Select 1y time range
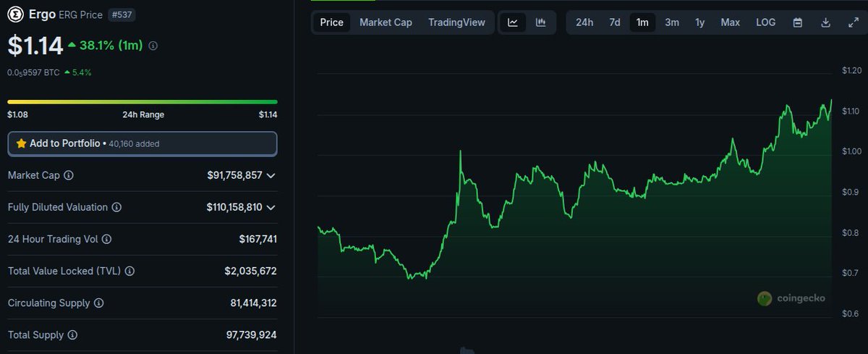This screenshot has width=868, height=354. coord(700,22)
